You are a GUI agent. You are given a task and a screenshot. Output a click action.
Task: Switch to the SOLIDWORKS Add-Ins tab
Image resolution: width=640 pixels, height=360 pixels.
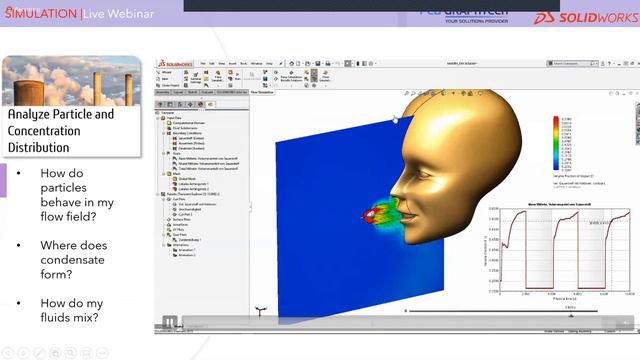coord(231,92)
